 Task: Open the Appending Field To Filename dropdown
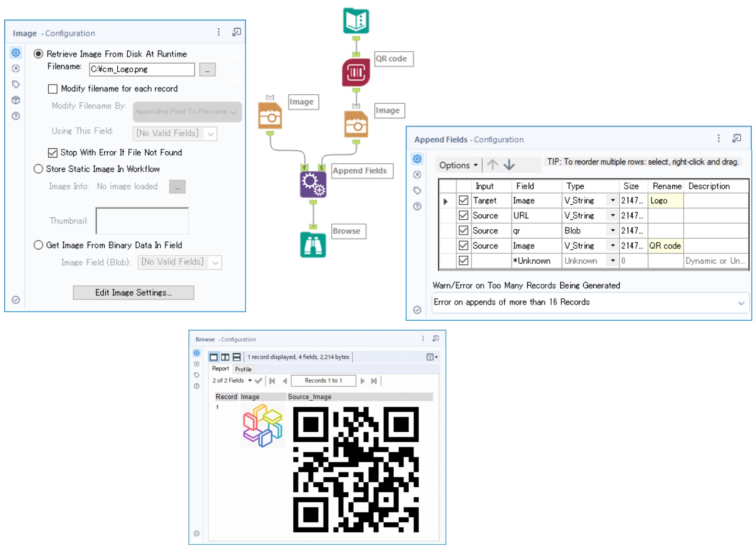[x=187, y=112]
